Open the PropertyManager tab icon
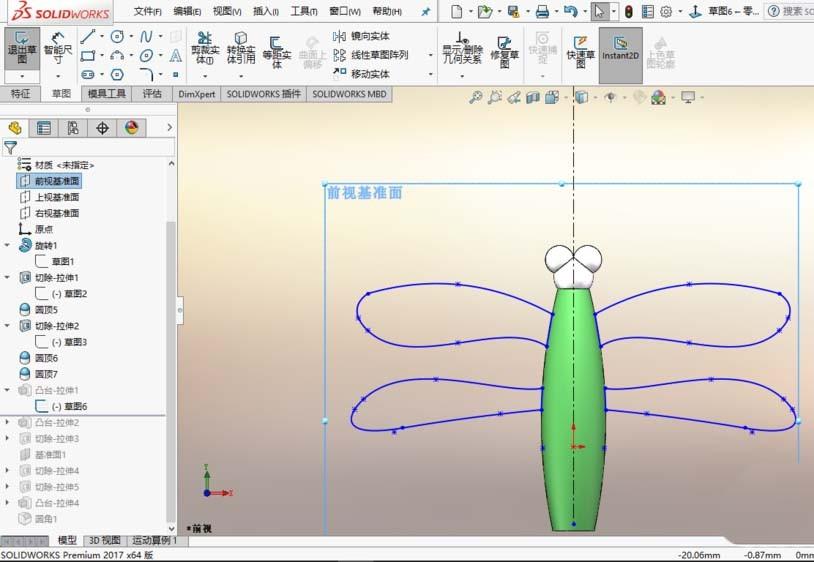This screenshot has height=562, width=814. point(44,128)
